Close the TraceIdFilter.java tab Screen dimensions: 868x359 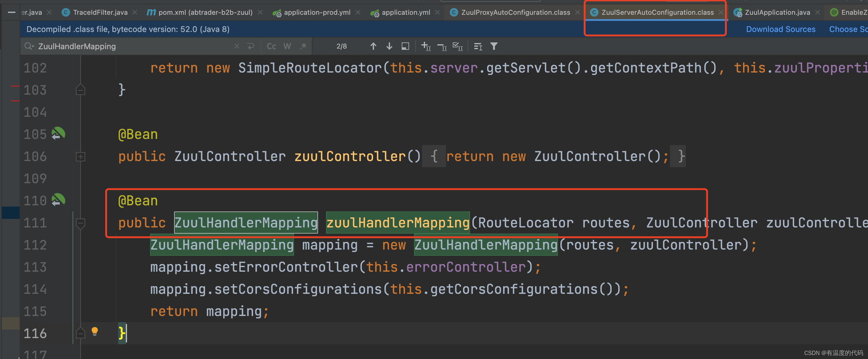(x=135, y=13)
